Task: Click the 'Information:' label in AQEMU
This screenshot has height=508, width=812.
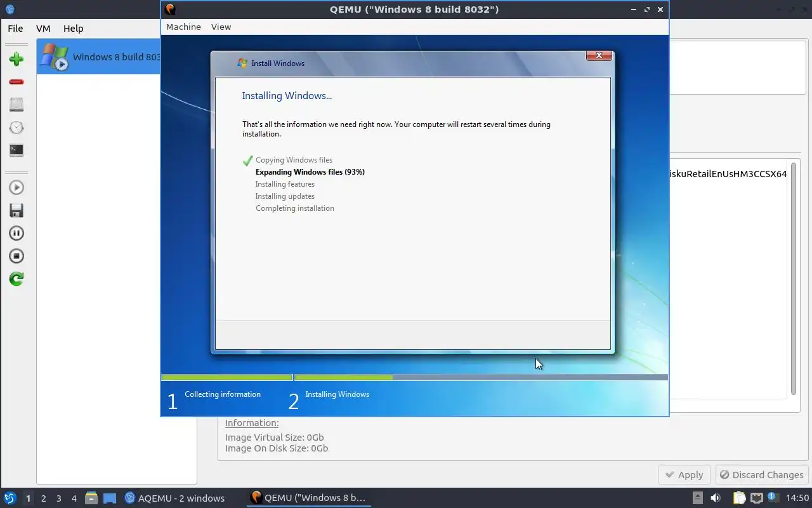Action: 252,423
